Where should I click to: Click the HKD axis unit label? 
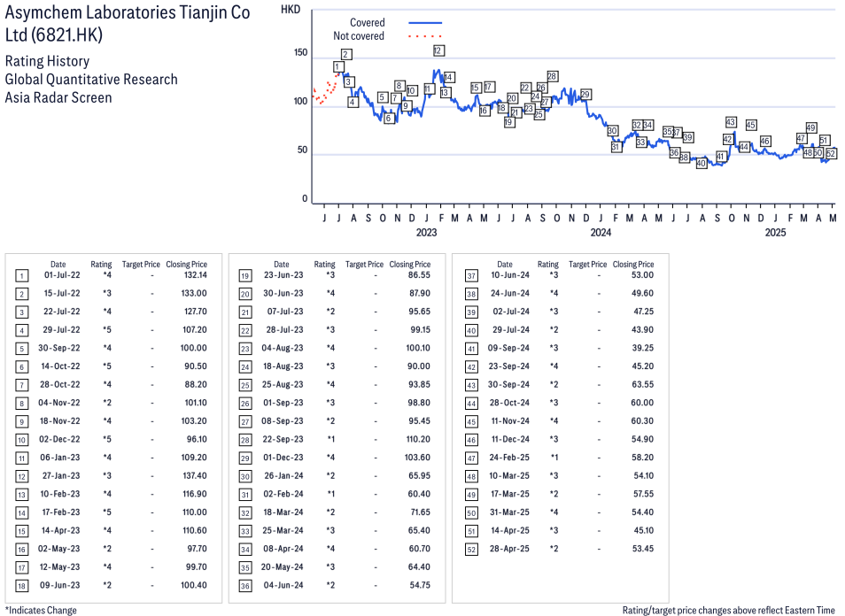point(291,10)
